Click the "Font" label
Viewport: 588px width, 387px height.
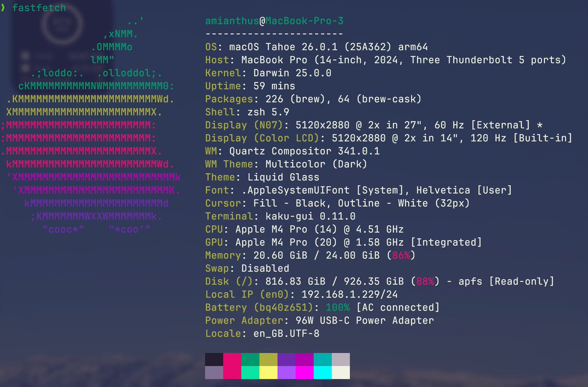click(217, 190)
